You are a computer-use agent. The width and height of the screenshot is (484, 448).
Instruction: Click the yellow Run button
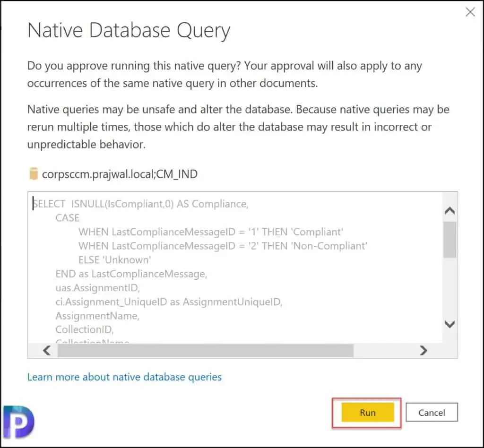coord(367,412)
